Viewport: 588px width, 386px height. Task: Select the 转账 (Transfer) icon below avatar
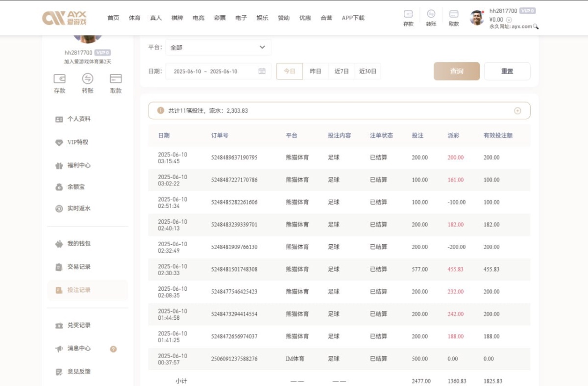pos(87,83)
